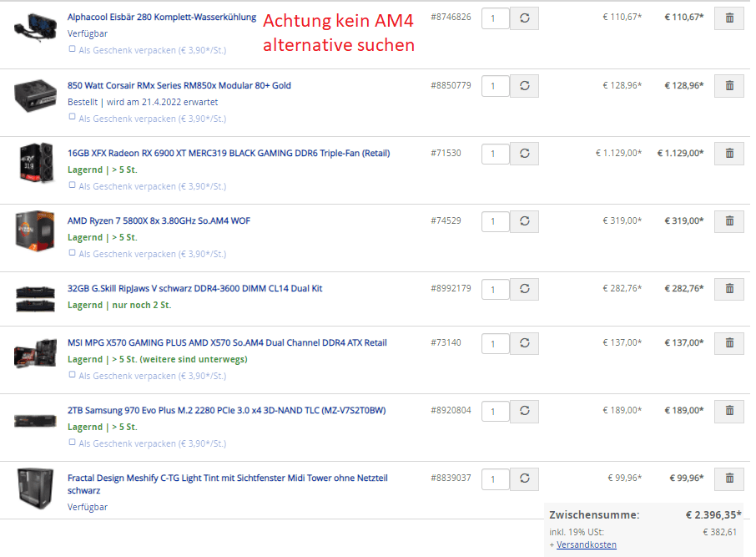This screenshot has height=557, width=756.
Task: Update quantity for XFX Radeon RX 6900 XT
Action: (524, 154)
